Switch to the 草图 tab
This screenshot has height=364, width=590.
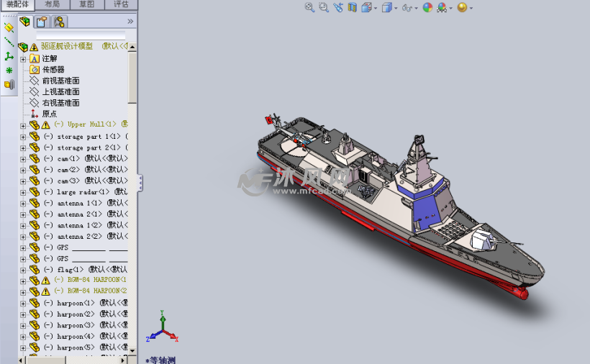[86, 4]
